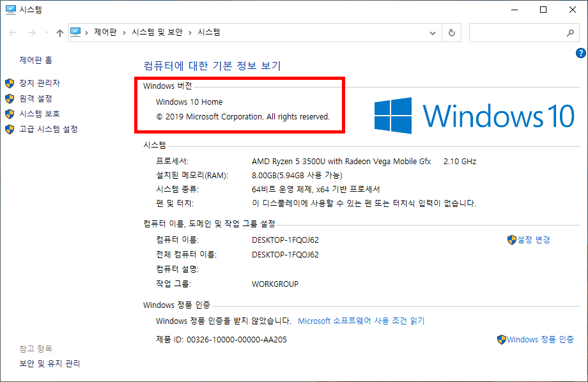Close the 시스템 window
The height and width of the screenshot is (382, 588).
click(x=572, y=10)
